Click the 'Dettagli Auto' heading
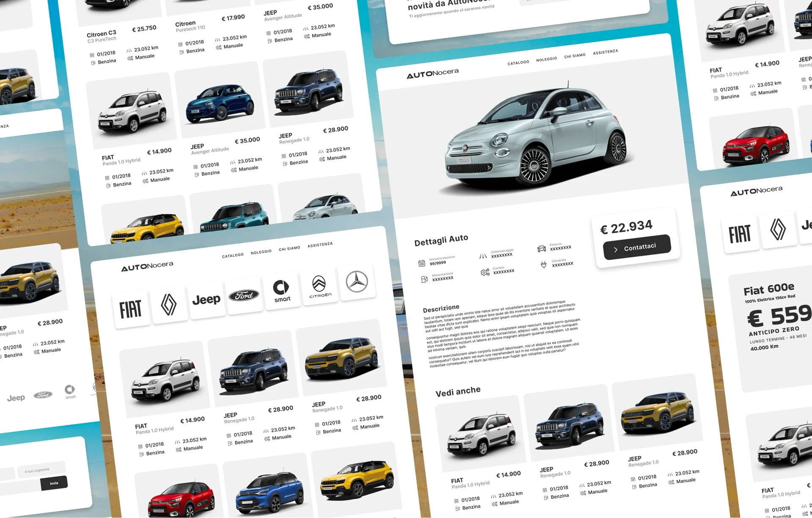Image resolution: width=812 pixels, height=518 pixels. coord(441,240)
